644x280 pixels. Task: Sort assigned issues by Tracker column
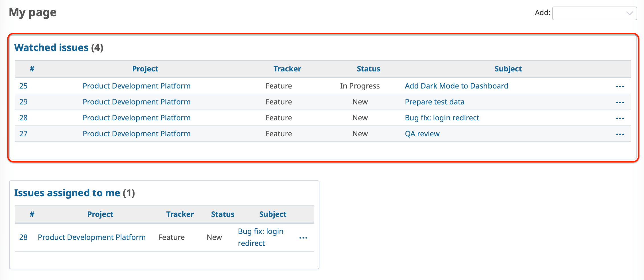[x=180, y=214]
